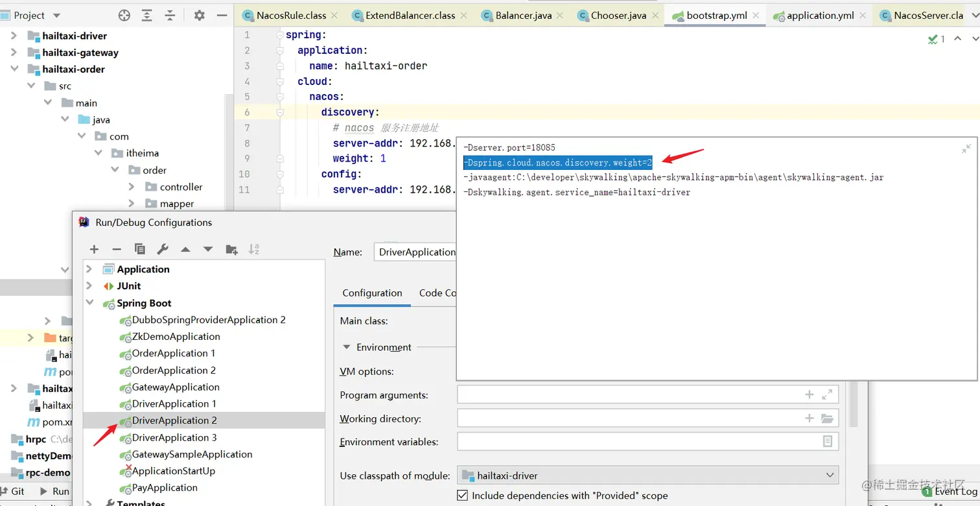Click Collapse All icon in Project panel
Image resolution: width=980 pixels, height=506 pixels.
click(170, 15)
